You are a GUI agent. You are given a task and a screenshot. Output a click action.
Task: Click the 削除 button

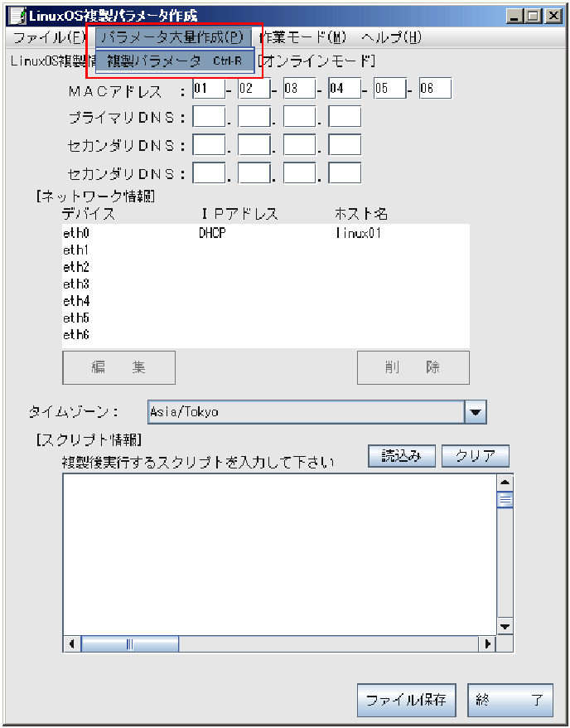coord(413,367)
